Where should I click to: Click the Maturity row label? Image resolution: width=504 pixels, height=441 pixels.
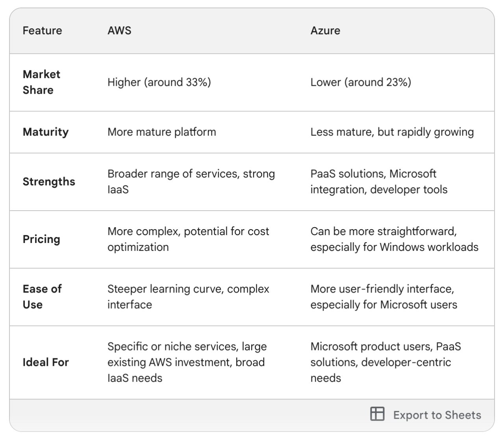click(x=45, y=132)
